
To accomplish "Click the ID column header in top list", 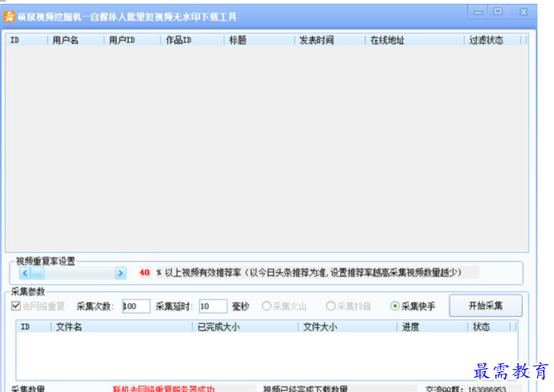I will pyautogui.click(x=27, y=40).
